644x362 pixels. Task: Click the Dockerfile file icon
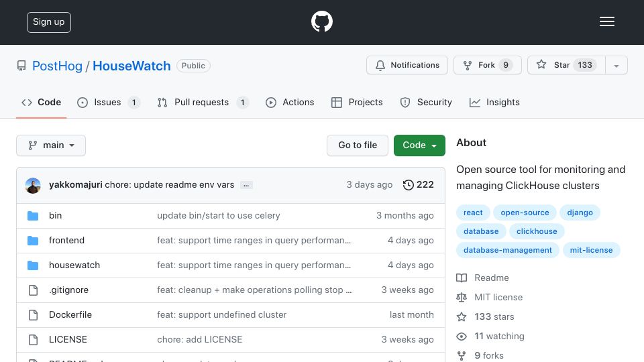pos(33,315)
